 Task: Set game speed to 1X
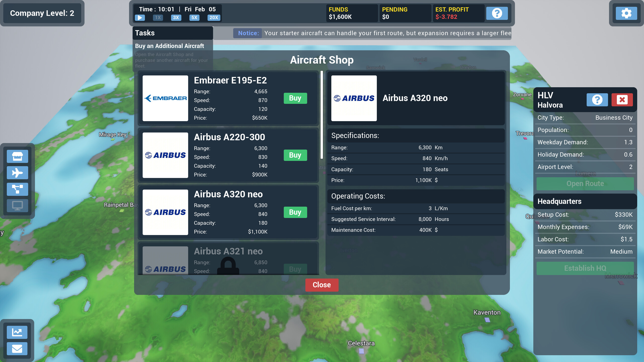pos(158,18)
